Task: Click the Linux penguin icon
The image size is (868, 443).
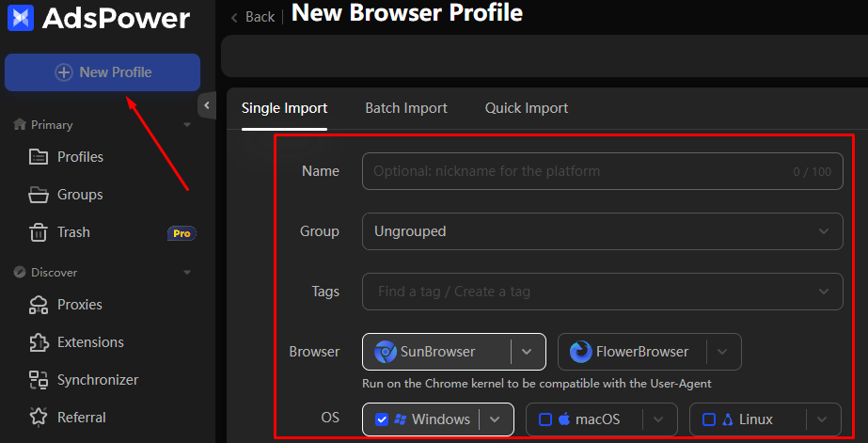Action: tap(727, 419)
